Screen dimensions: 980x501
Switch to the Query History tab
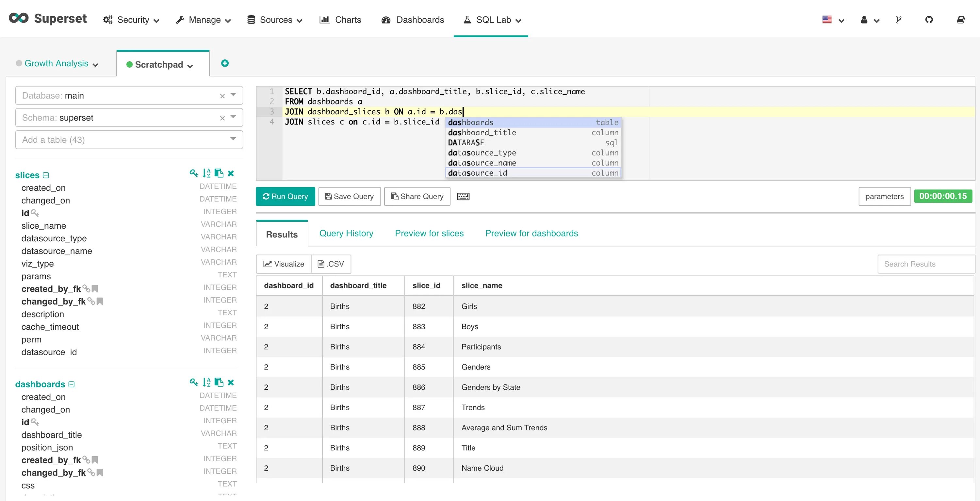346,233
